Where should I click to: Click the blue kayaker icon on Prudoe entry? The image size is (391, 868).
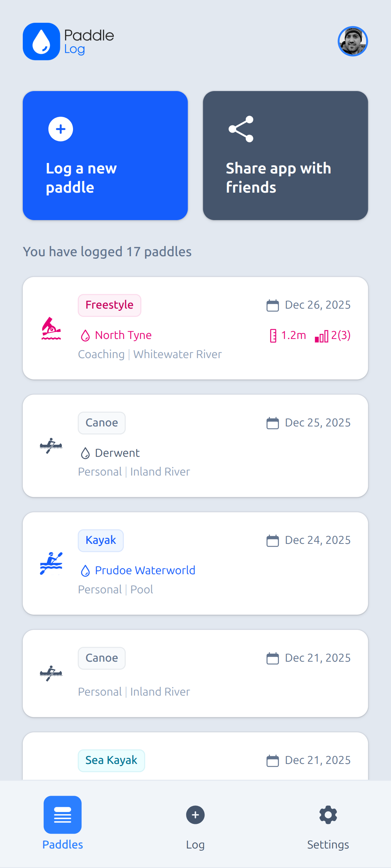[x=51, y=563]
